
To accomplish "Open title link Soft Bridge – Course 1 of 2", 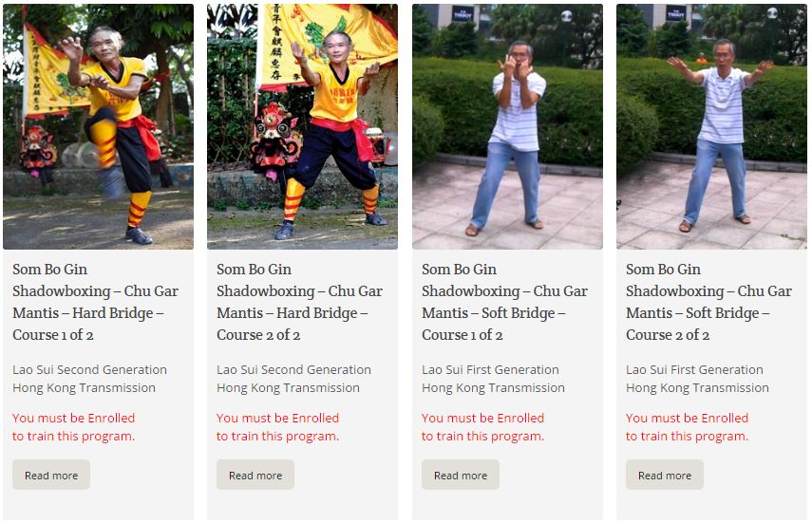I will click(504, 302).
